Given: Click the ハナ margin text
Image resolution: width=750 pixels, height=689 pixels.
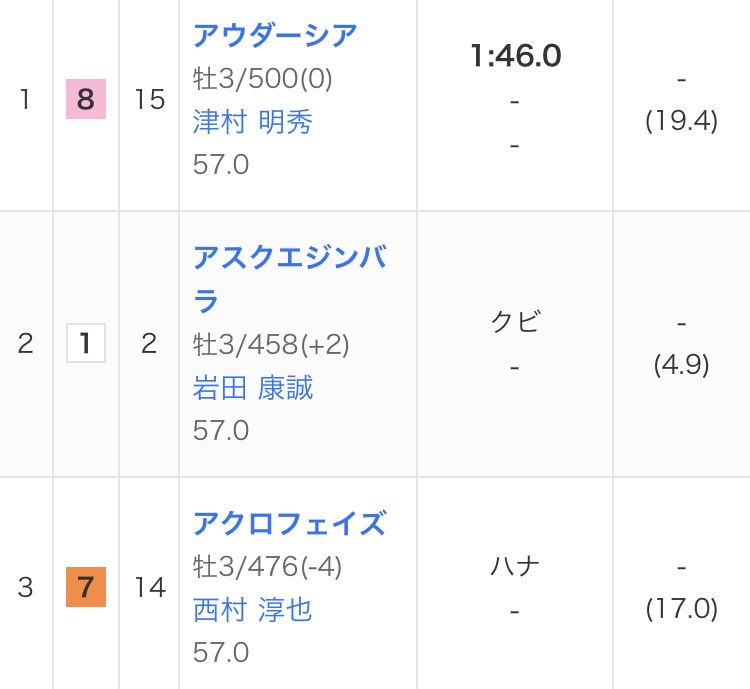Looking at the screenshot, I should click(x=515, y=565).
